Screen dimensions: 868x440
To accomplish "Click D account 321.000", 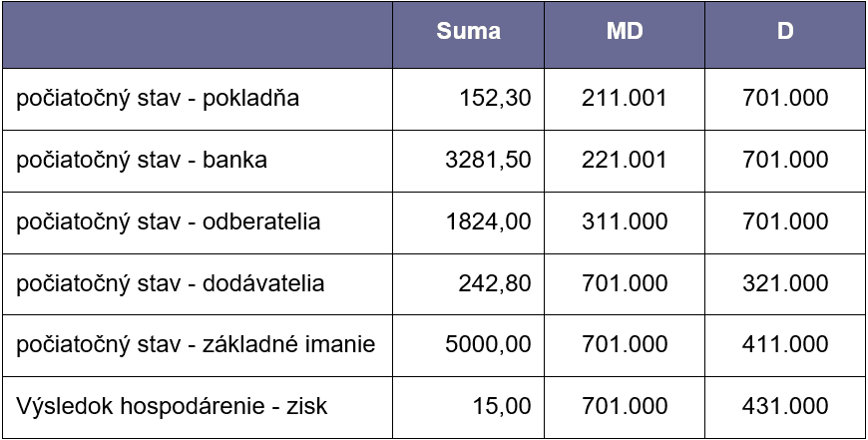I will 785,283.
